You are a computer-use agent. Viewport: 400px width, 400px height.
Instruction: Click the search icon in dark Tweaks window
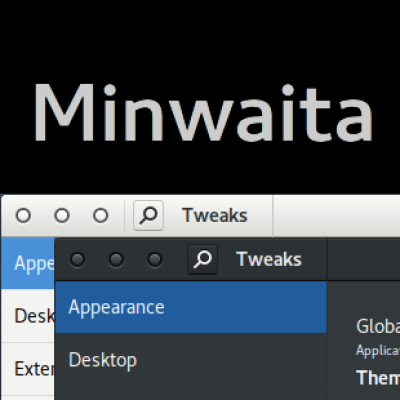point(203,259)
